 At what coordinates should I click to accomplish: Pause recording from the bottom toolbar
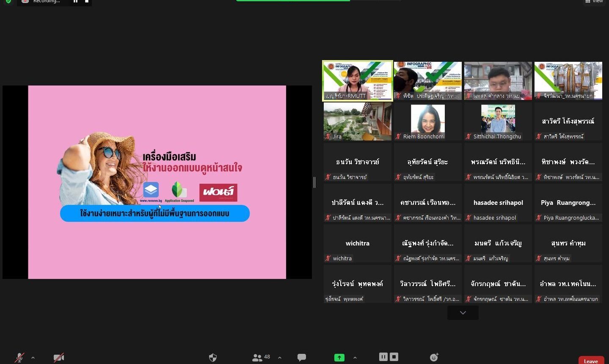(383, 357)
